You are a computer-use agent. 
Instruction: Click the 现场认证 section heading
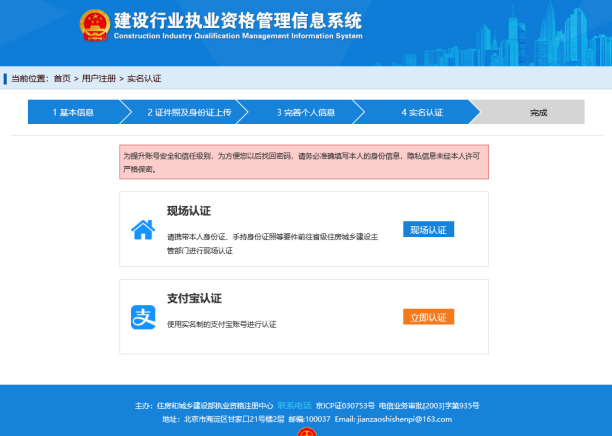coord(188,211)
